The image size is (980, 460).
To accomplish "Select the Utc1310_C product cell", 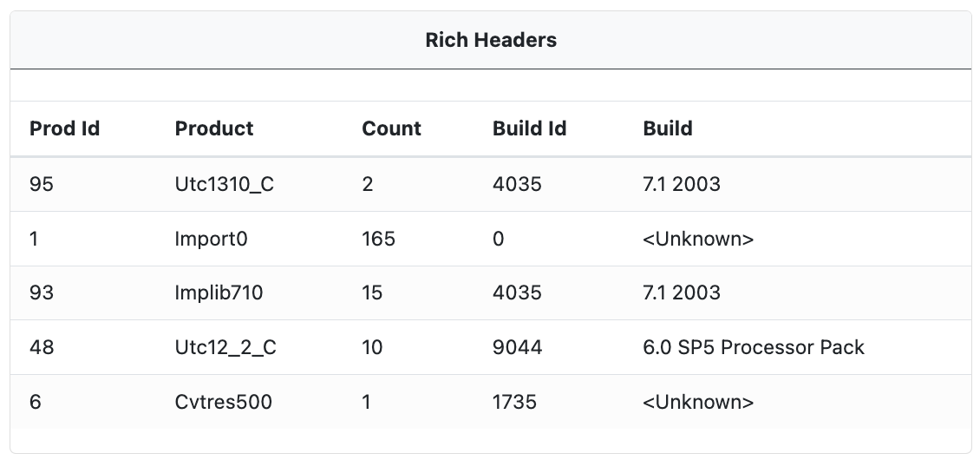I will click(x=225, y=184).
